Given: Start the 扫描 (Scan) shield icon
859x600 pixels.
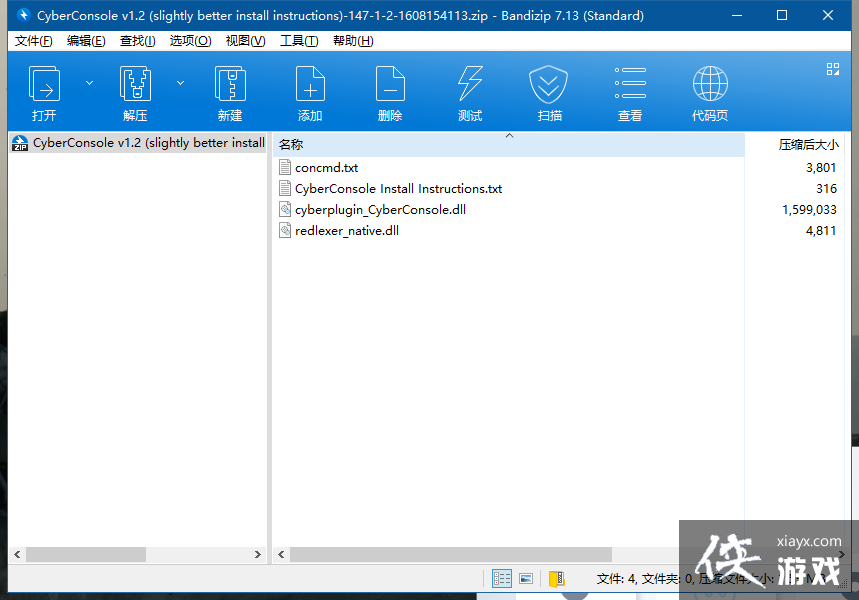Looking at the screenshot, I should click(x=549, y=85).
